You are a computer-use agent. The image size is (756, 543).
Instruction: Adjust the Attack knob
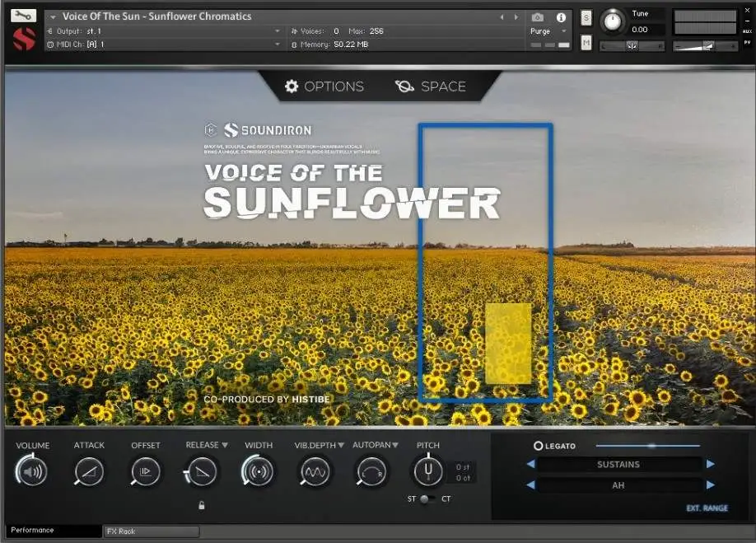tap(89, 471)
